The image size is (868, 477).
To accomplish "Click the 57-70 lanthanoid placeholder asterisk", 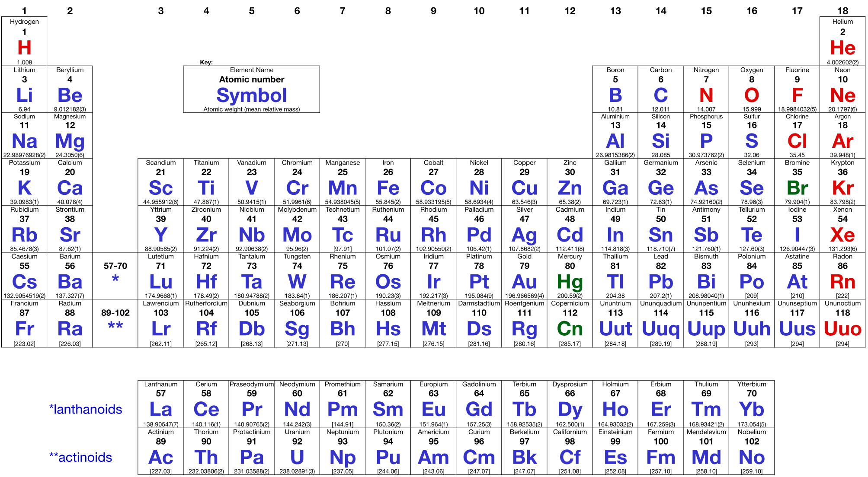I will (x=115, y=279).
